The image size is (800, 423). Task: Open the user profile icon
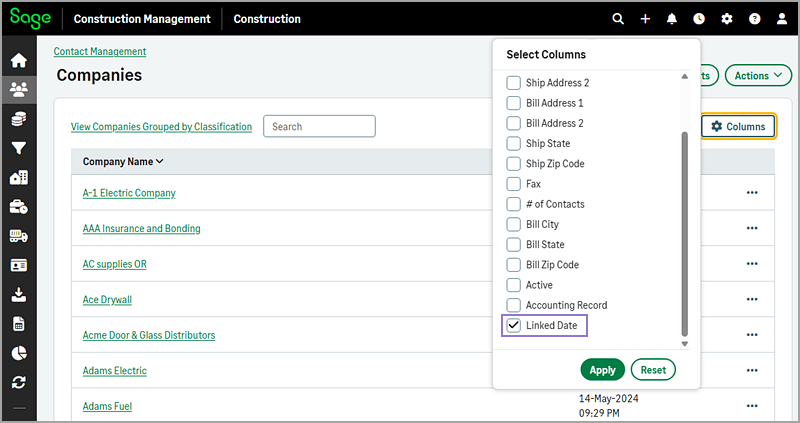782,19
